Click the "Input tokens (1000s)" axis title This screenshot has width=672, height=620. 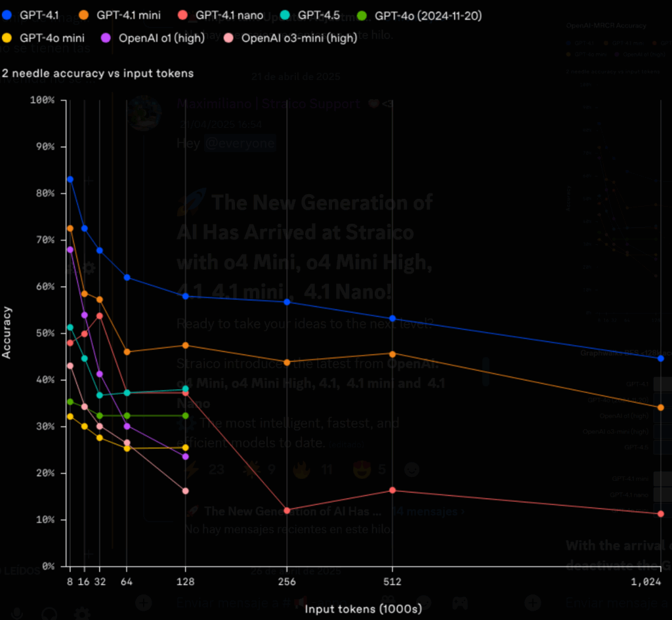[364, 609]
